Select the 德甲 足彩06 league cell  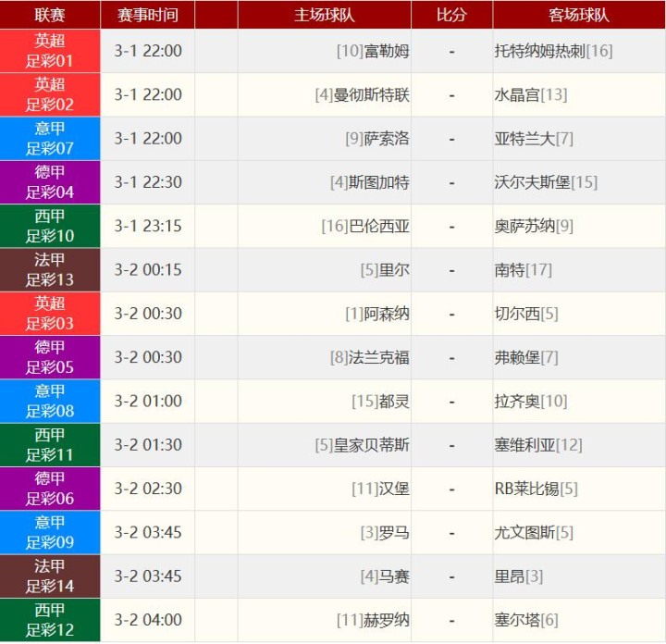pos(50,489)
